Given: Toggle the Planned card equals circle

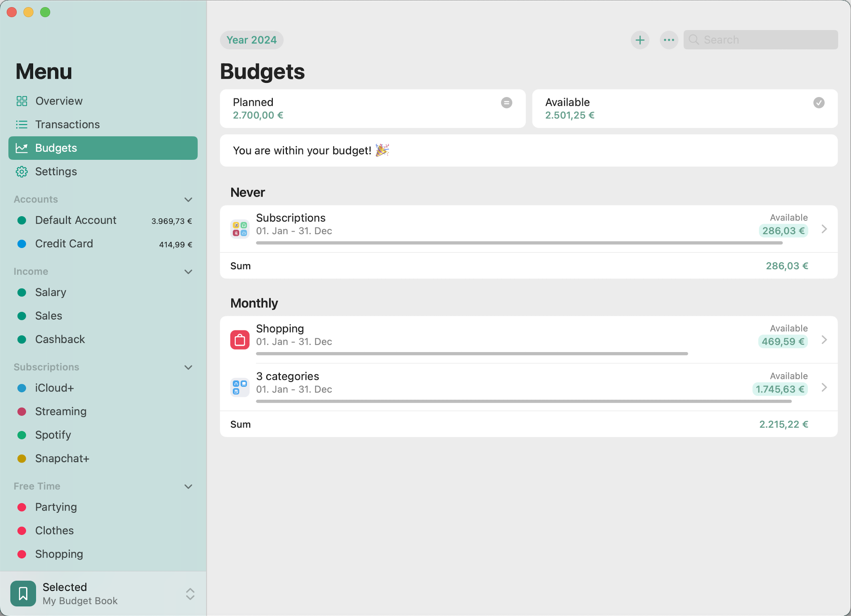Looking at the screenshot, I should pos(506,102).
